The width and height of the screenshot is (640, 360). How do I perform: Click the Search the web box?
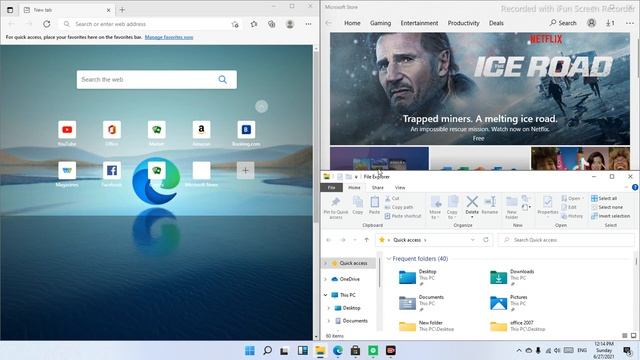pos(157,80)
